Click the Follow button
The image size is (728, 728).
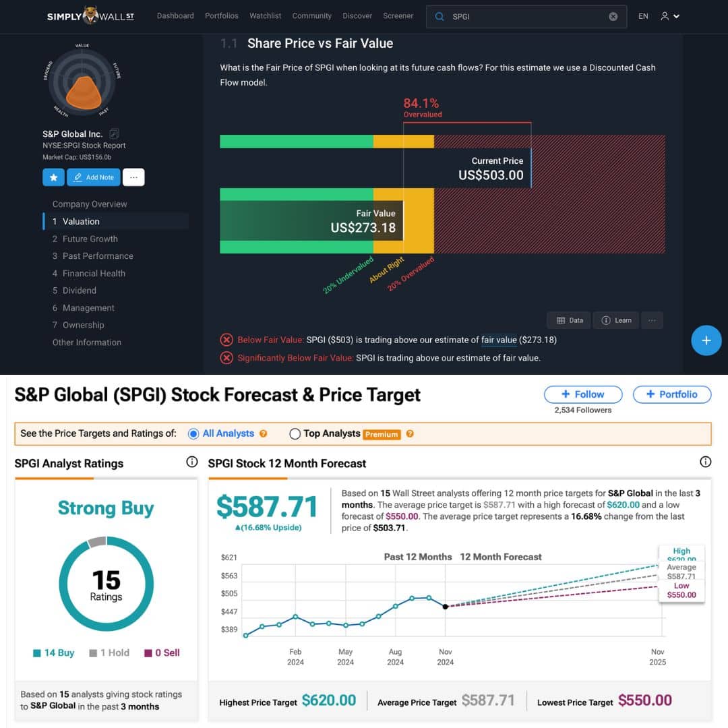coord(583,394)
